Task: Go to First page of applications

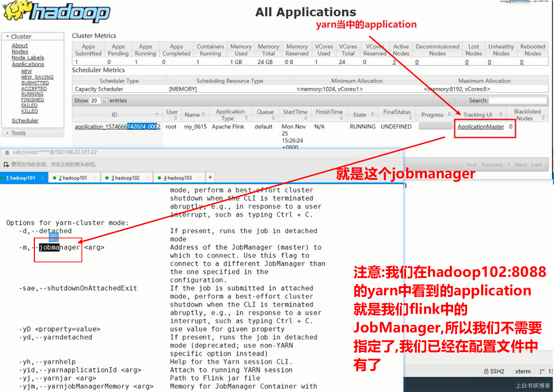Action: point(471,165)
